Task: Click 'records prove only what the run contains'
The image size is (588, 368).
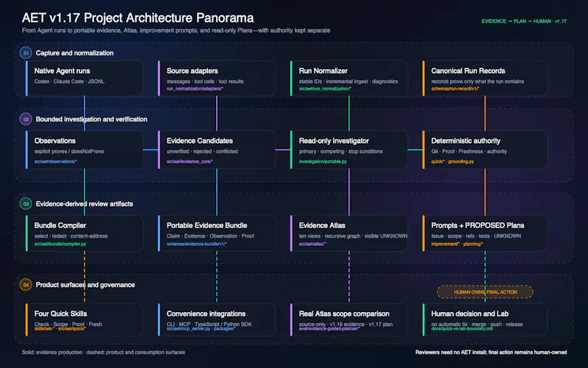Action: (477, 82)
